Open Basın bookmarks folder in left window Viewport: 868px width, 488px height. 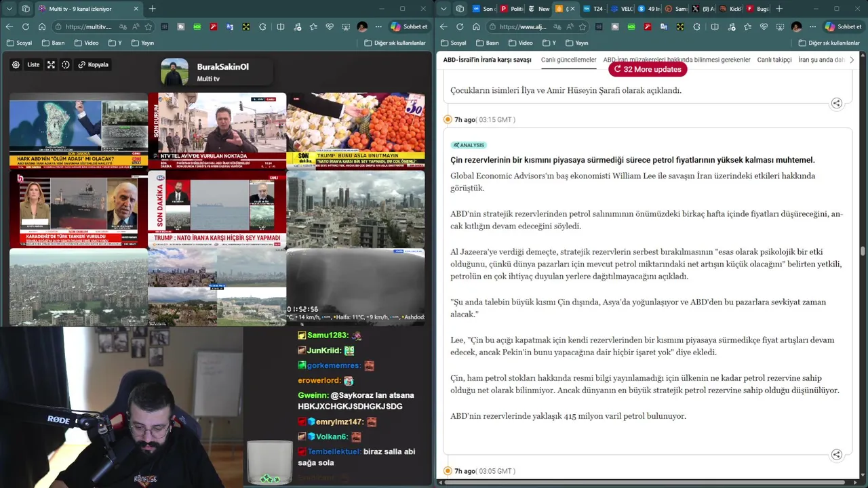54,43
